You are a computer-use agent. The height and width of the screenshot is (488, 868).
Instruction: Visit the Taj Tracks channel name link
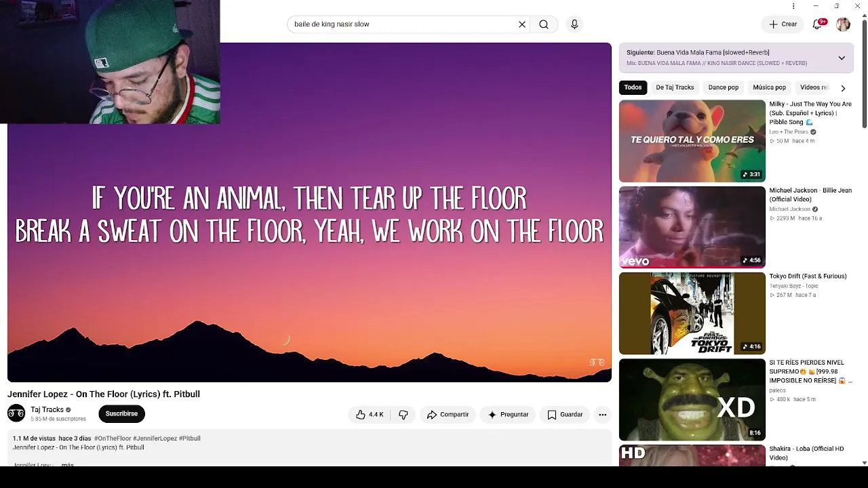(47, 409)
